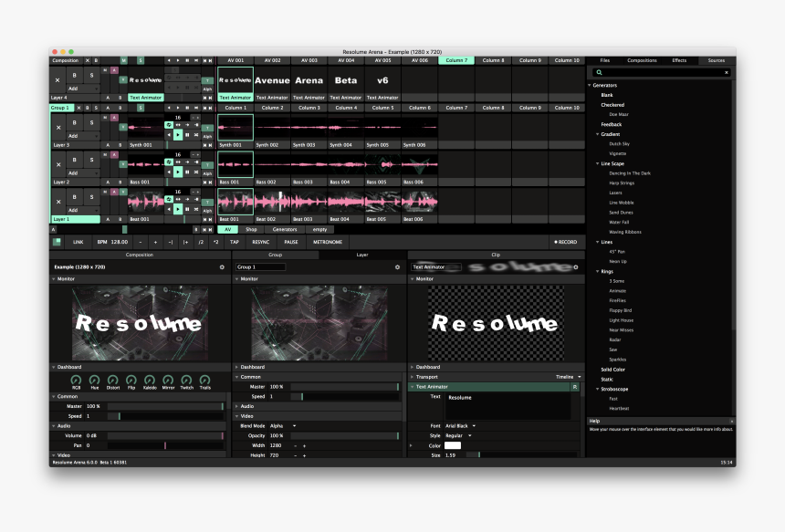Collapse the Rings category
This screenshot has height=532, width=785.
[x=598, y=272]
